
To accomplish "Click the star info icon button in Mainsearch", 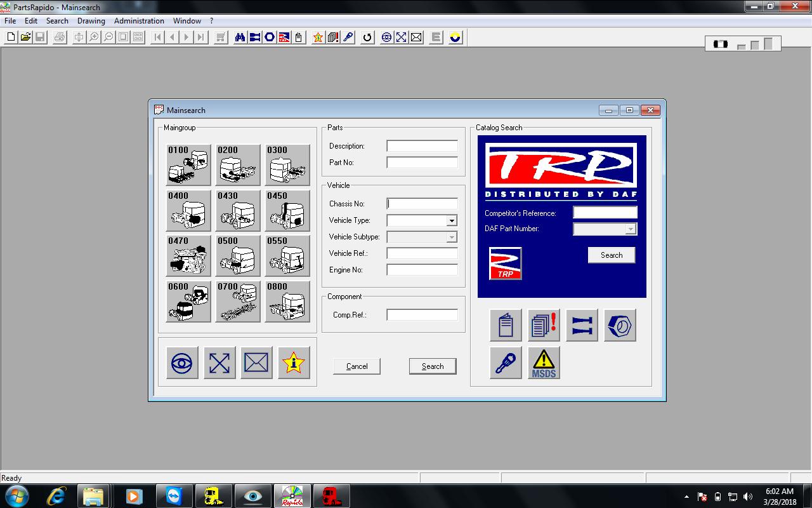I will [294, 363].
